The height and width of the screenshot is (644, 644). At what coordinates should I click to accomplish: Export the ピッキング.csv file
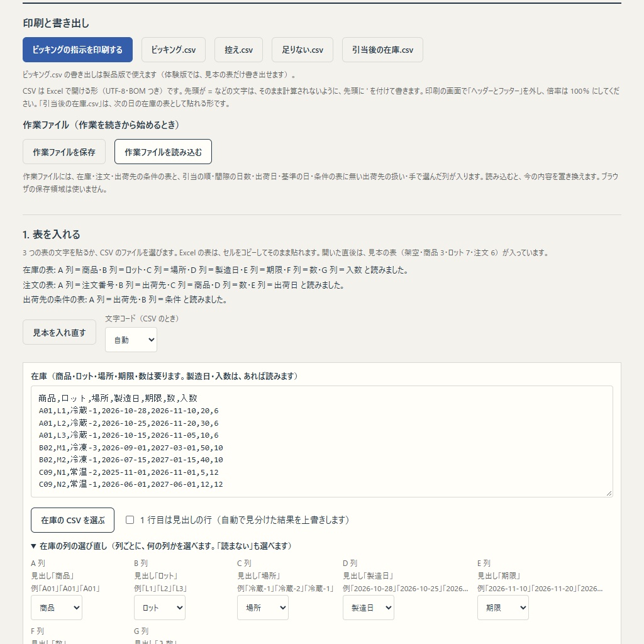[174, 50]
